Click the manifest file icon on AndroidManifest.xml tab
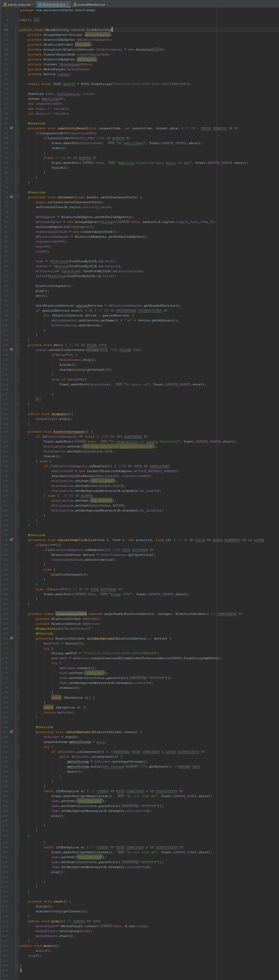This screenshot has height=980, width=279. 75,5
